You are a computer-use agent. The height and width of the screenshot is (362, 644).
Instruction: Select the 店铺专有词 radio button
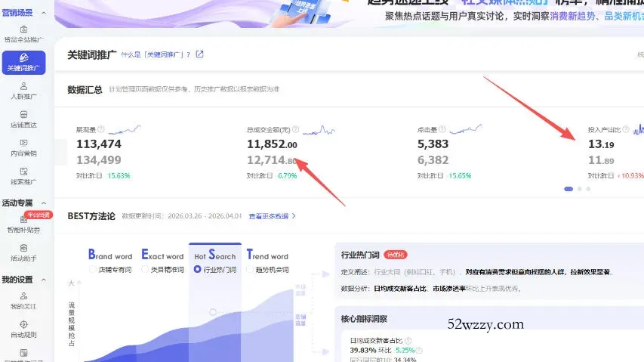92,270
